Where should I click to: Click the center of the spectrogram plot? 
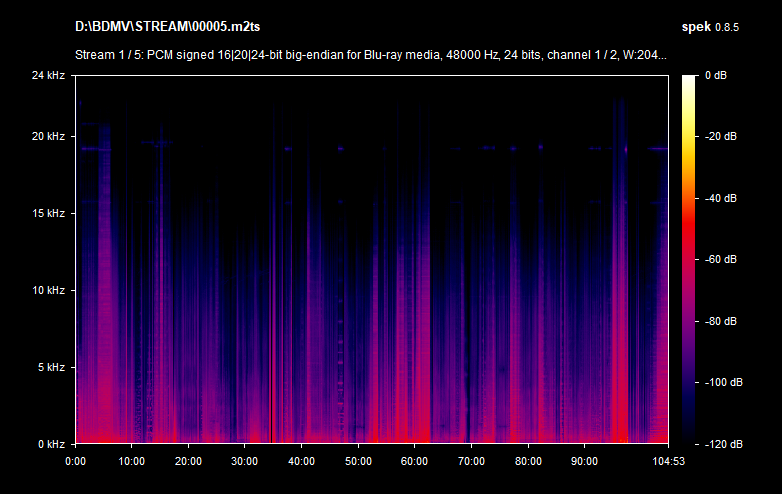(371, 259)
